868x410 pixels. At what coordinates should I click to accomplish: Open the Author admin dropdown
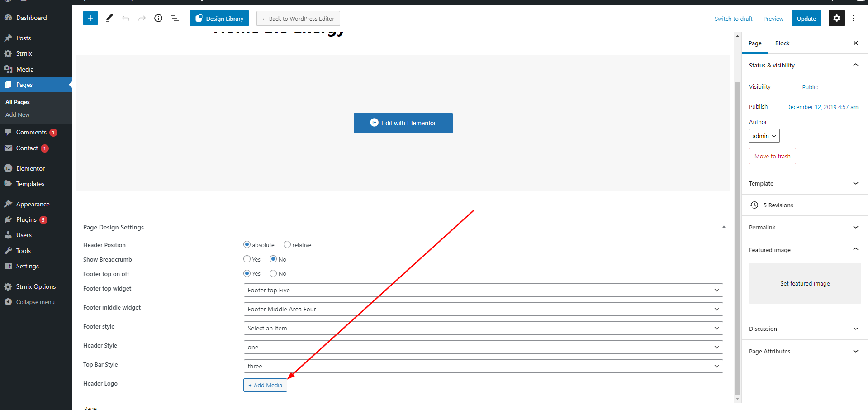(764, 136)
